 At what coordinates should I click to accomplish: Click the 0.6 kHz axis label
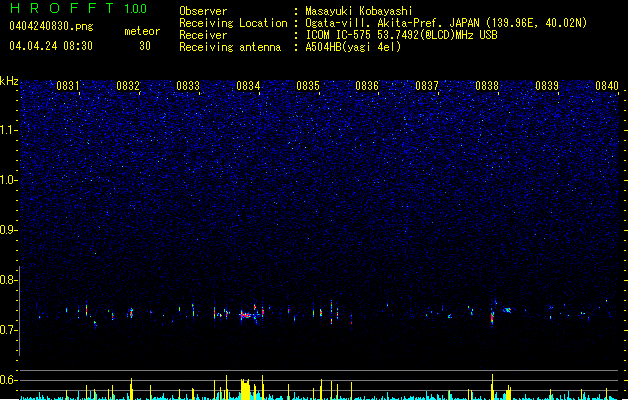pos(9,380)
